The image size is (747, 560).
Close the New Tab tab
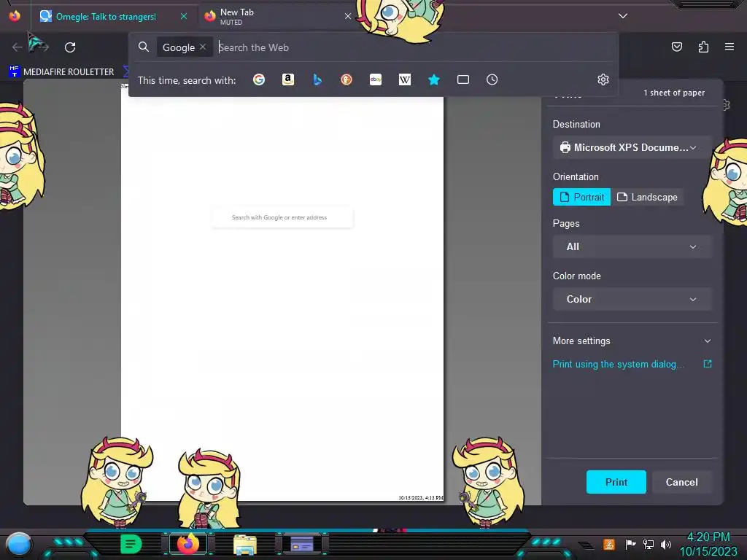(348, 16)
